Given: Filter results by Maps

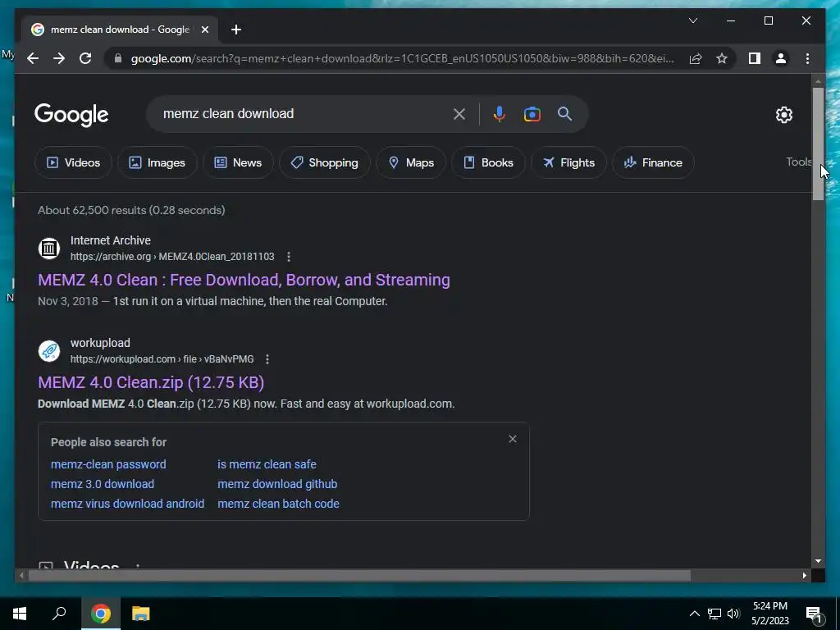Looking at the screenshot, I should tap(411, 162).
